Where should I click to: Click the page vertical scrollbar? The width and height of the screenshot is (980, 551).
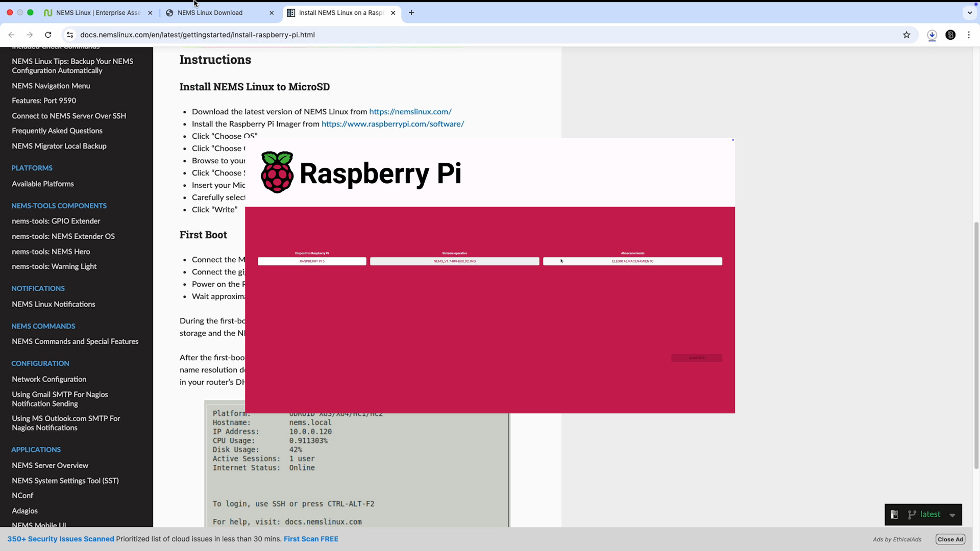pyautogui.click(x=976, y=345)
